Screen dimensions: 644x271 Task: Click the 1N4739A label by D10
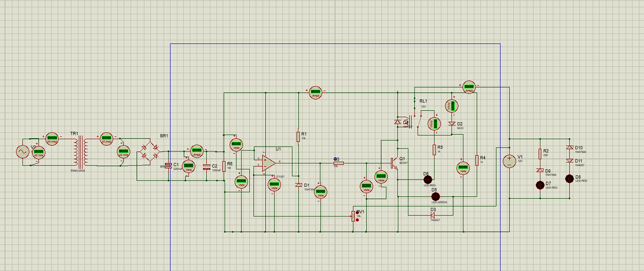click(x=580, y=152)
